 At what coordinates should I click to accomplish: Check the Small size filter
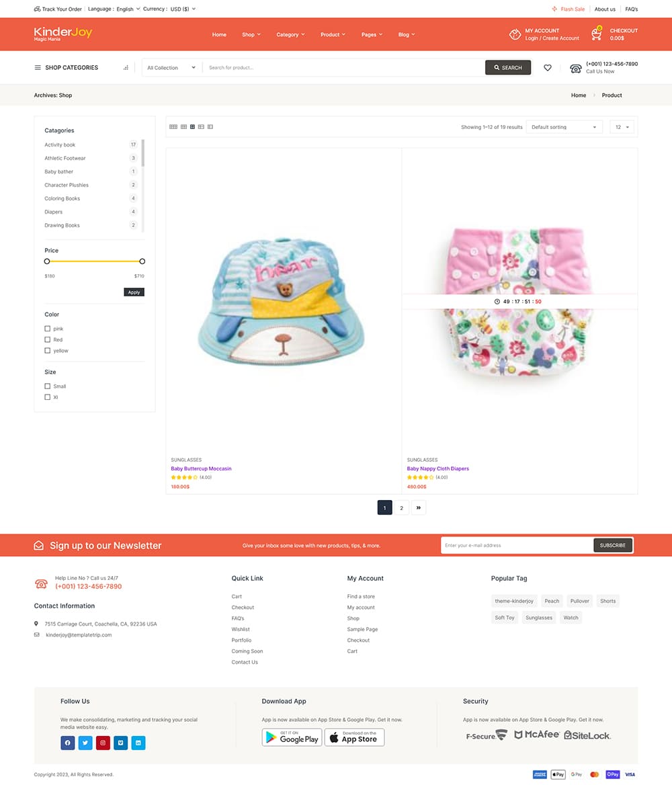[x=48, y=386]
